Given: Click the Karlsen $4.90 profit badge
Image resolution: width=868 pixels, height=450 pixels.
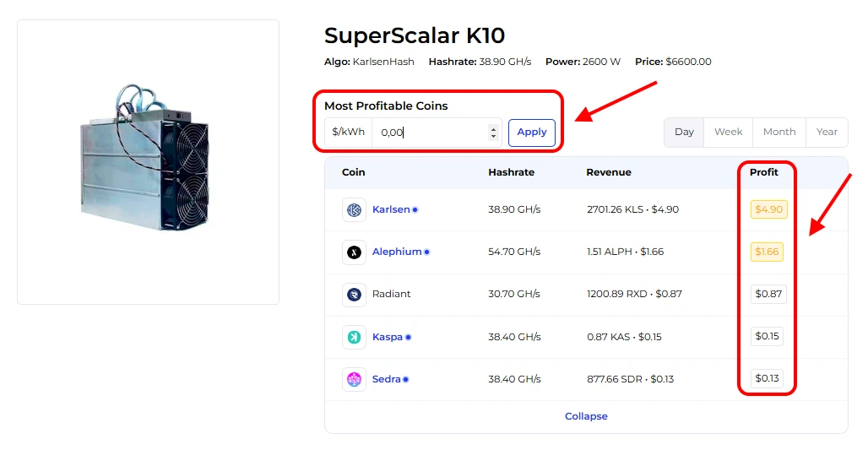Looking at the screenshot, I should [768, 209].
